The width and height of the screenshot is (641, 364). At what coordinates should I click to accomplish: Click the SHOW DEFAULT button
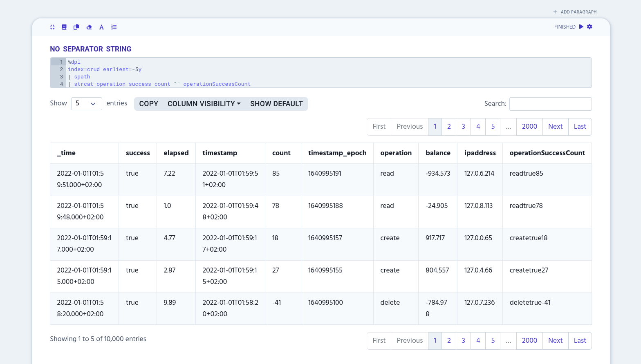click(x=276, y=104)
